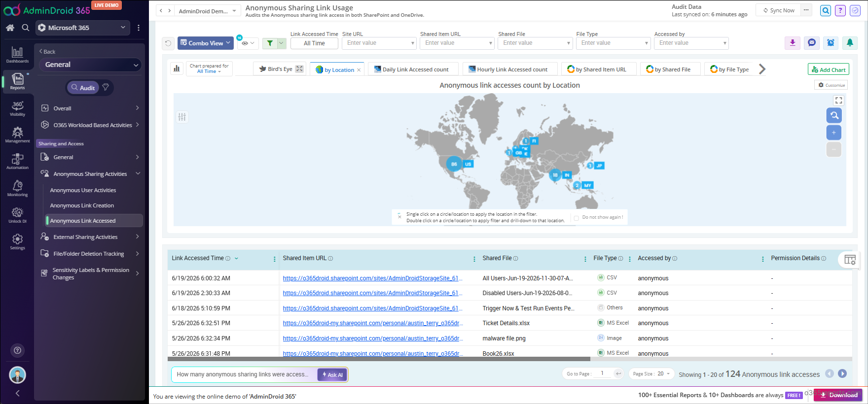Collapse the sidebar with bottom arrow
868x404 pixels.
pyautogui.click(x=17, y=393)
